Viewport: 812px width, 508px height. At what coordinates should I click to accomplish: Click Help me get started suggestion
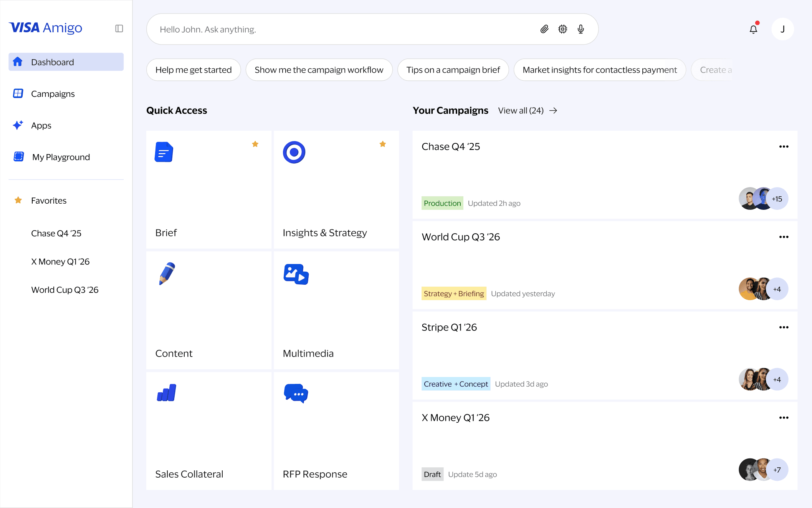[193, 70]
